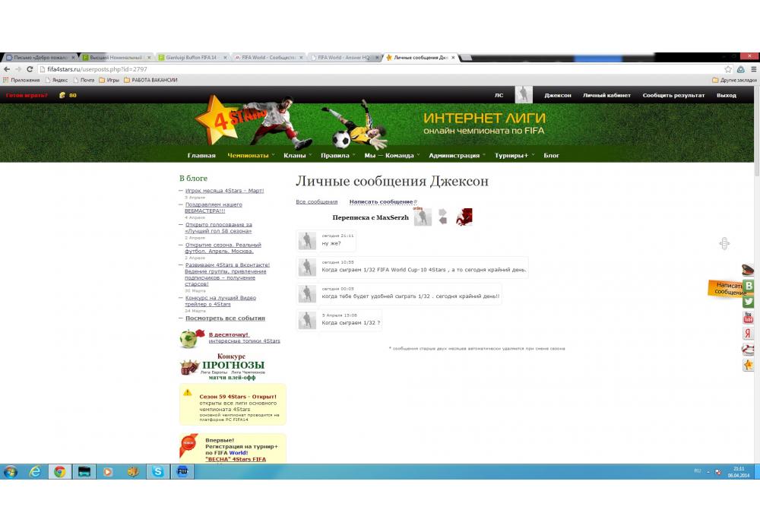Click the lifebuoy help icon
The image size is (760, 532).
click(x=748, y=349)
